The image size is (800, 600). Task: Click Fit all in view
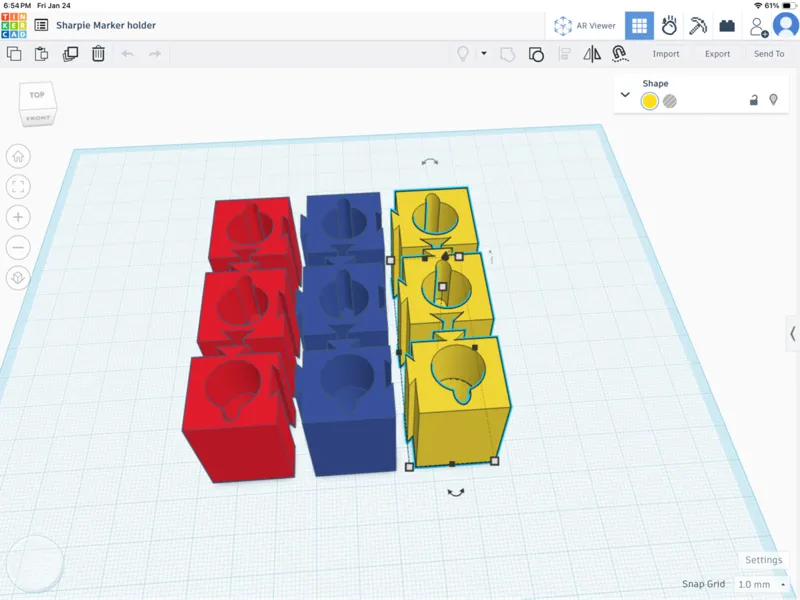(x=18, y=187)
